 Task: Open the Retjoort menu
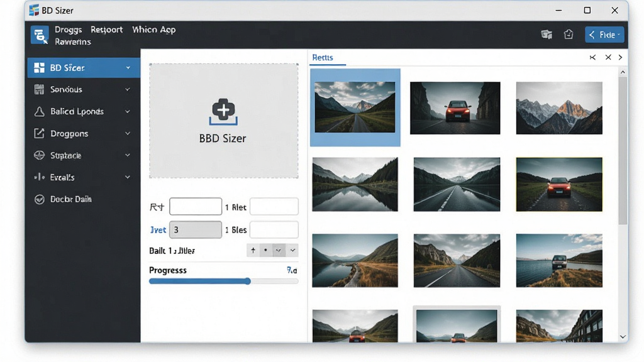(107, 30)
